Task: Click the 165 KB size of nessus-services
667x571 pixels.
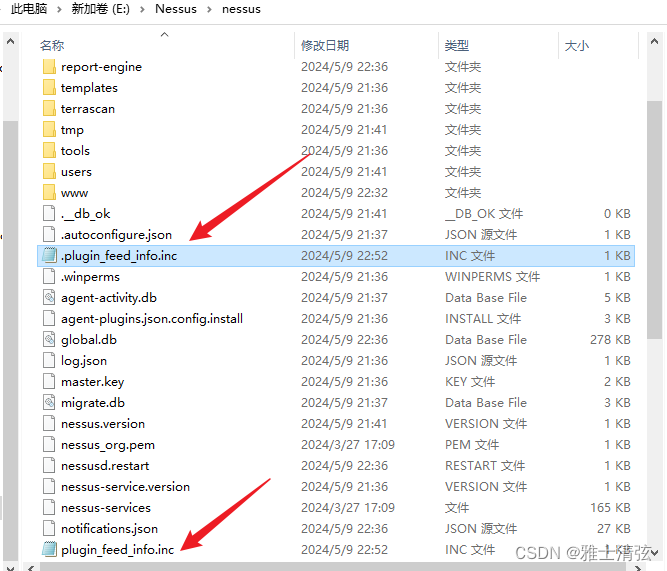Action: (610, 508)
